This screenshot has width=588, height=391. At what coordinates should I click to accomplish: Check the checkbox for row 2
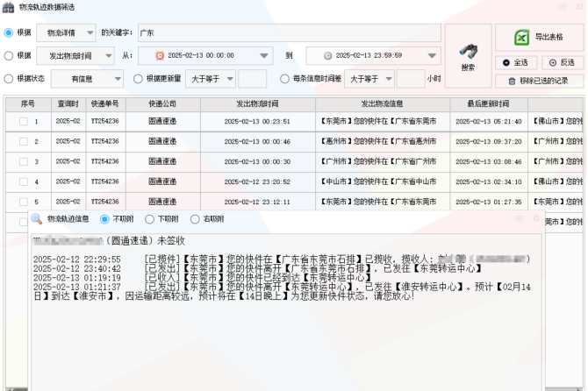(24, 141)
